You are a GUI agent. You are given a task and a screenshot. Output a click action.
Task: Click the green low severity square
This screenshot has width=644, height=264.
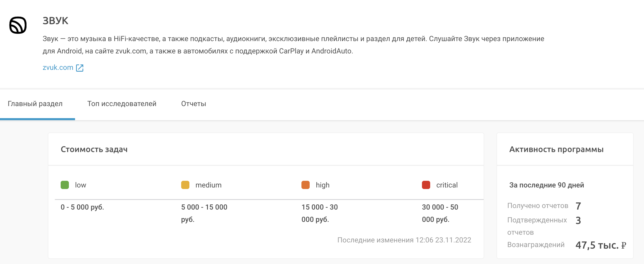pos(65,185)
